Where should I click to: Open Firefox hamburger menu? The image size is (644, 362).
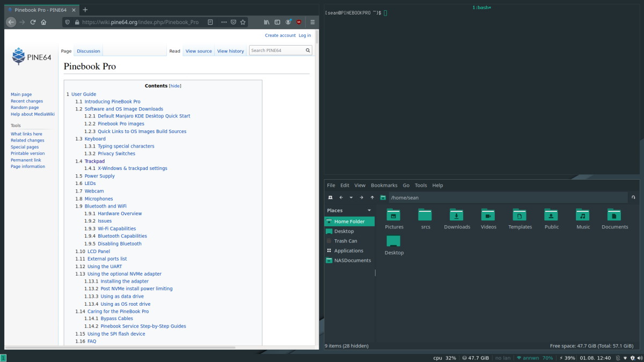point(312,22)
